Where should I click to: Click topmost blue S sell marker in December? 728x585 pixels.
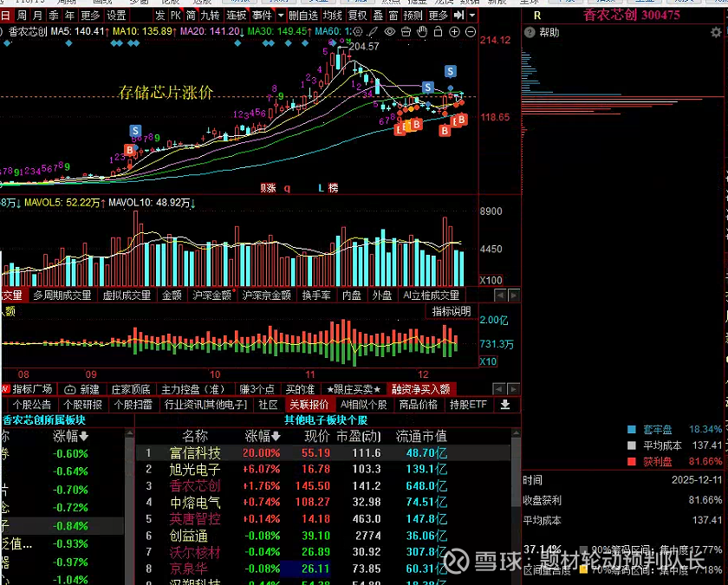click(x=451, y=71)
